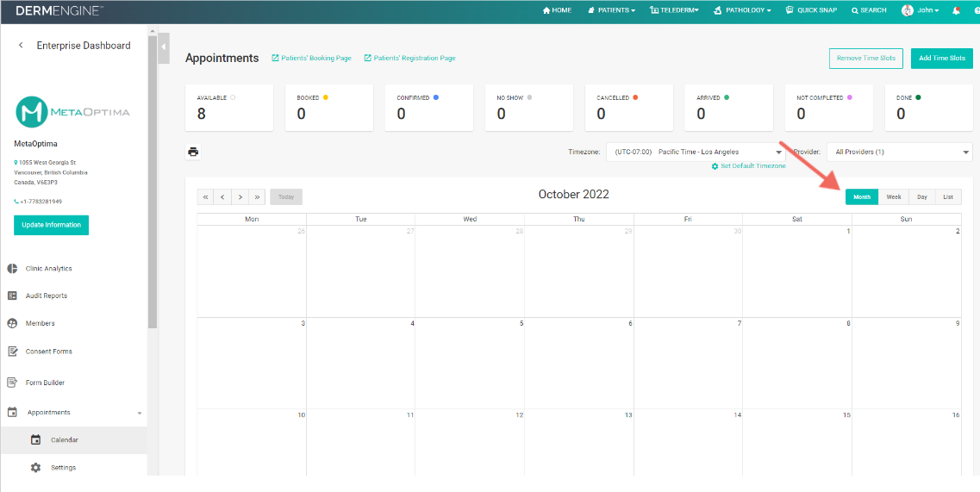This screenshot has width=980, height=492.
Task: Go back with Enterprise Dashboard arrow
Action: 22,45
